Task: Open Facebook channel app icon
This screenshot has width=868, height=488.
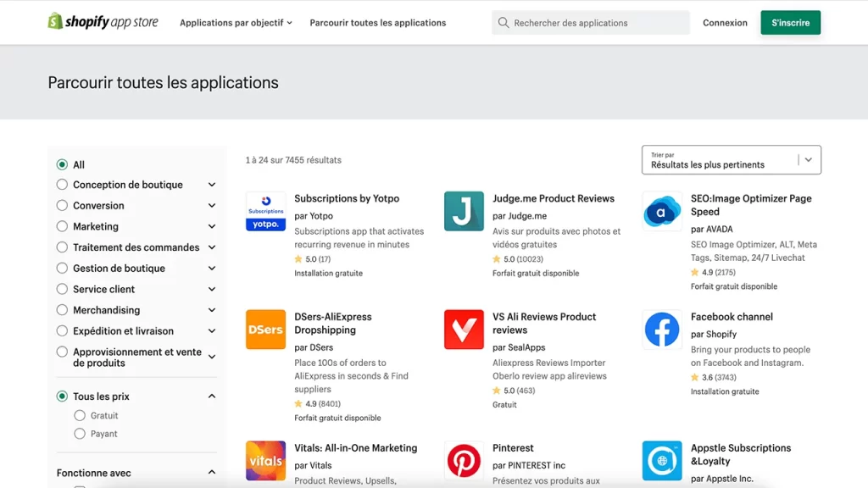Action: 662,330
